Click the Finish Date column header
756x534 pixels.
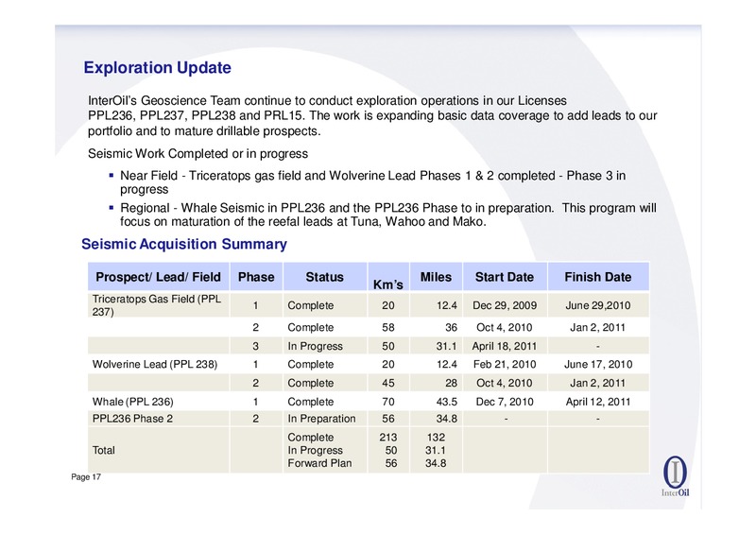pos(598,277)
